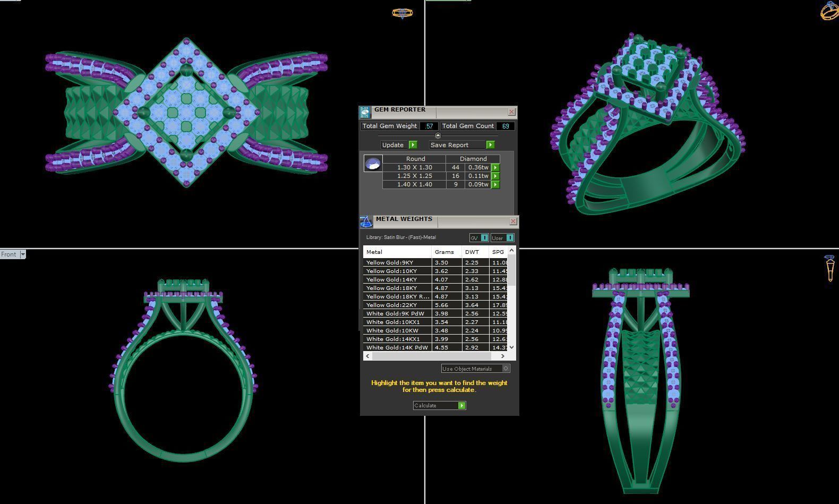Viewport: 839px width, 504px height.
Task: Click the round diamond gem thumbnail
Action: [373, 164]
